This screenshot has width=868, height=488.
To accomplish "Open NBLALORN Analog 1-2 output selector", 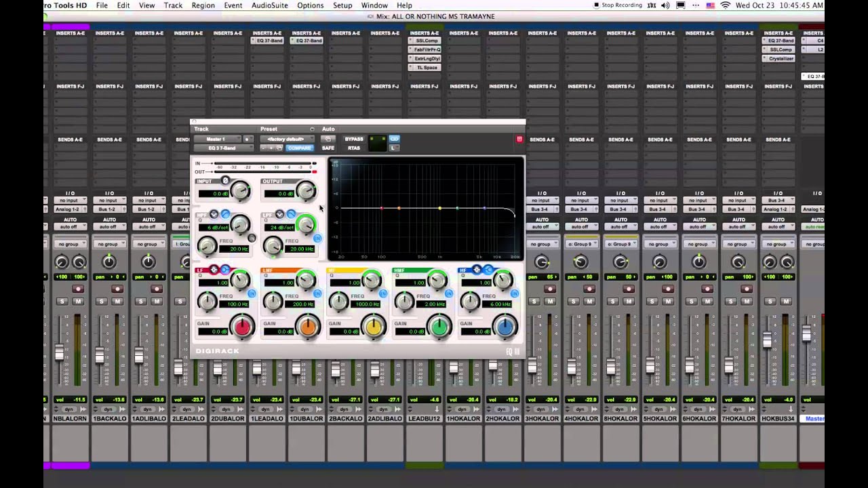I will [70, 209].
